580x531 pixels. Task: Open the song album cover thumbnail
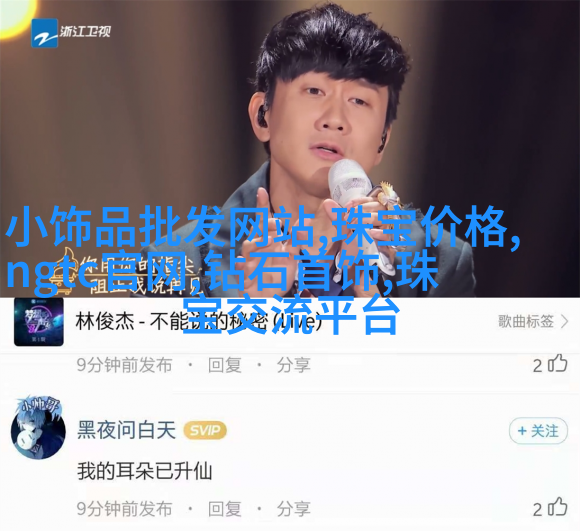pos(39,322)
